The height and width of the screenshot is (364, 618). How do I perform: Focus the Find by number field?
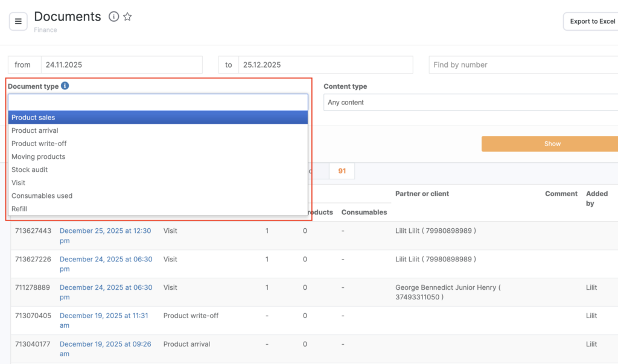pyautogui.click(x=523, y=65)
